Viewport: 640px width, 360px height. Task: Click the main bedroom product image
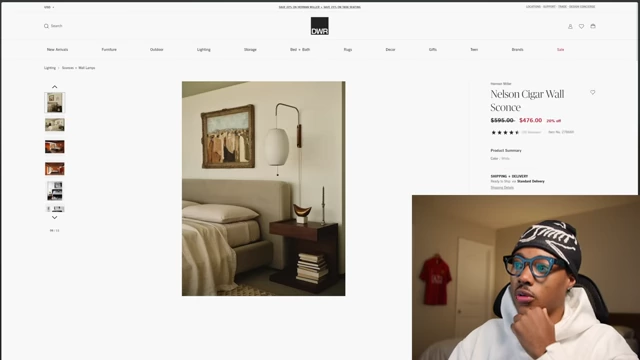click(264, 189)
